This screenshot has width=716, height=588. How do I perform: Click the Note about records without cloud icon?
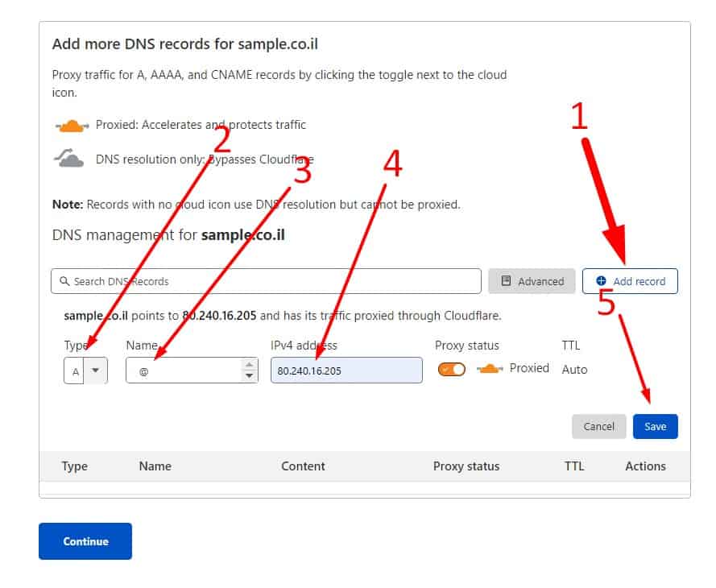tap(256, 205)
